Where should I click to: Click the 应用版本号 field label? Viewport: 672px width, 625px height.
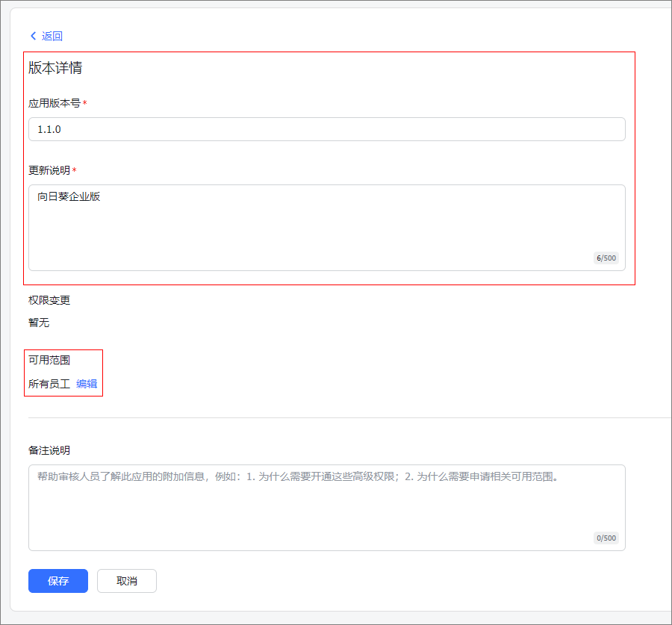tap(54, 103)
